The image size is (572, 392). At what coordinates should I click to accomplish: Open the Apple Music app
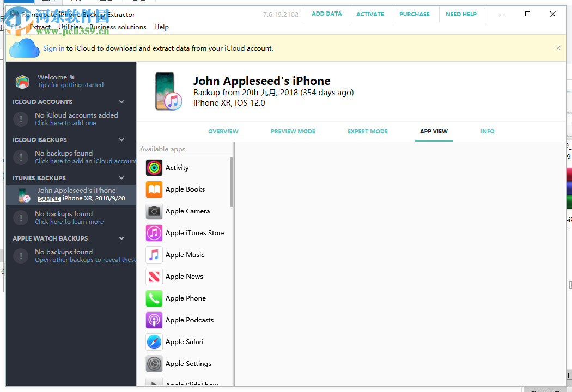click(154, 254)
